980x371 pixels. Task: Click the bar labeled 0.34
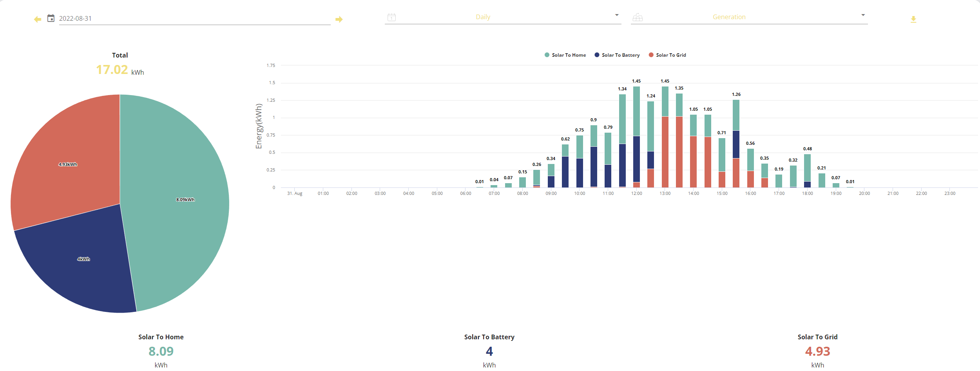pos(551,176)
